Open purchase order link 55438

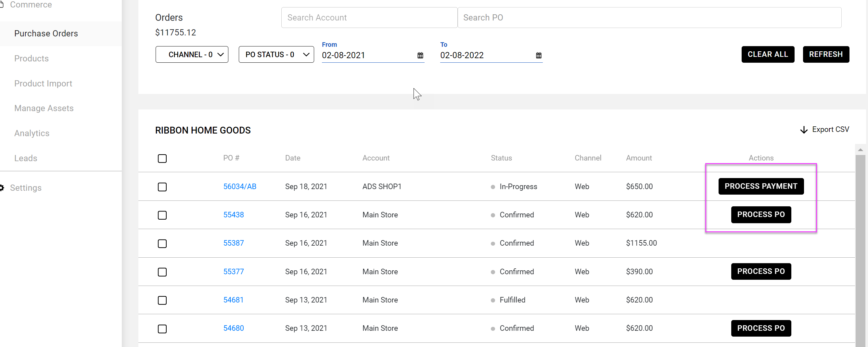point(234,215)
